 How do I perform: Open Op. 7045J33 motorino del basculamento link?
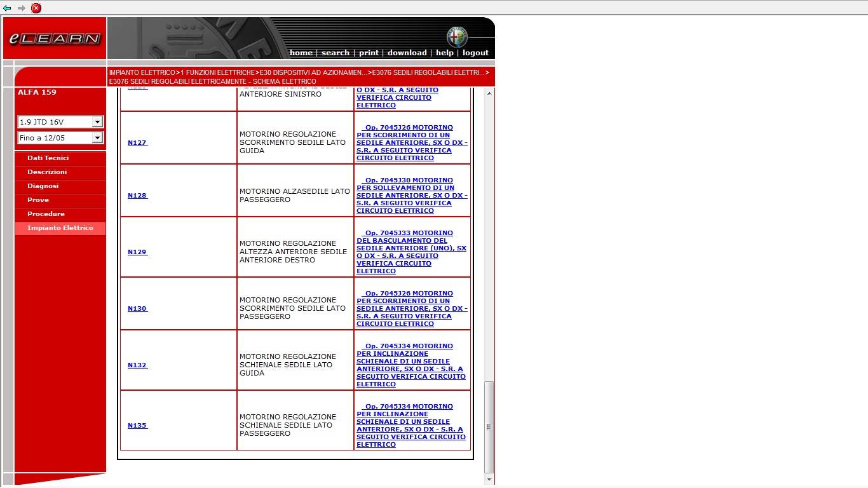pos(412,252)
